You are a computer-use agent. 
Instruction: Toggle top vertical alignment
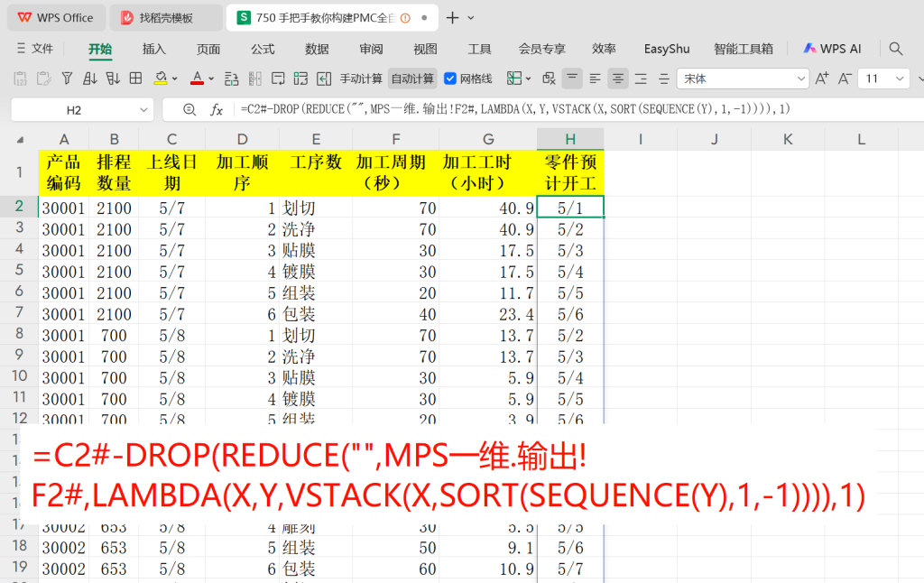coord(571,79)
